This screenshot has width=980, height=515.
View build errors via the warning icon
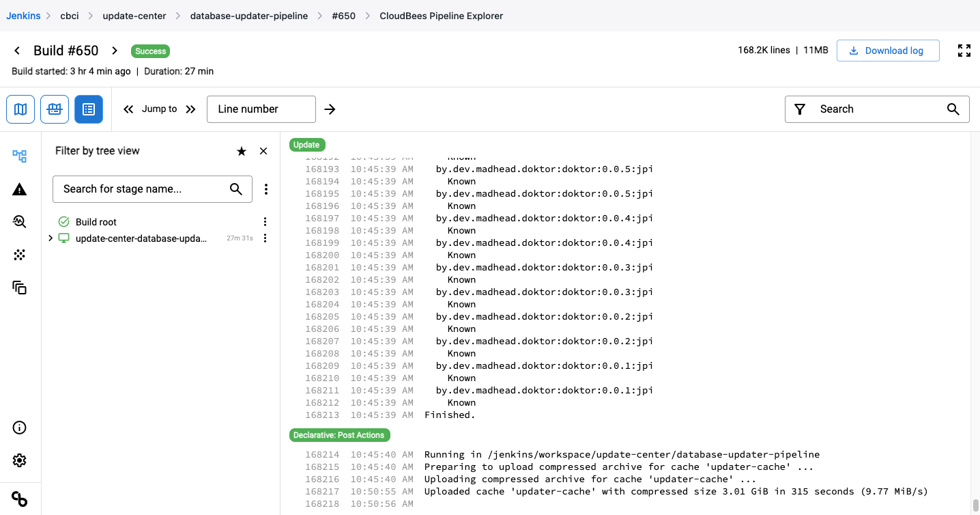[x=20, y=189]
